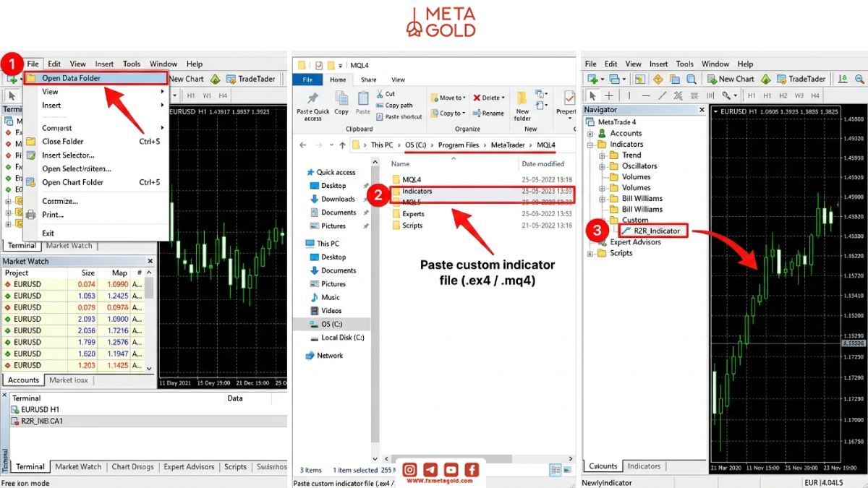868x488 pixels.
Task: Switch to the Share ribbon tab
Action: coord(369,80)
